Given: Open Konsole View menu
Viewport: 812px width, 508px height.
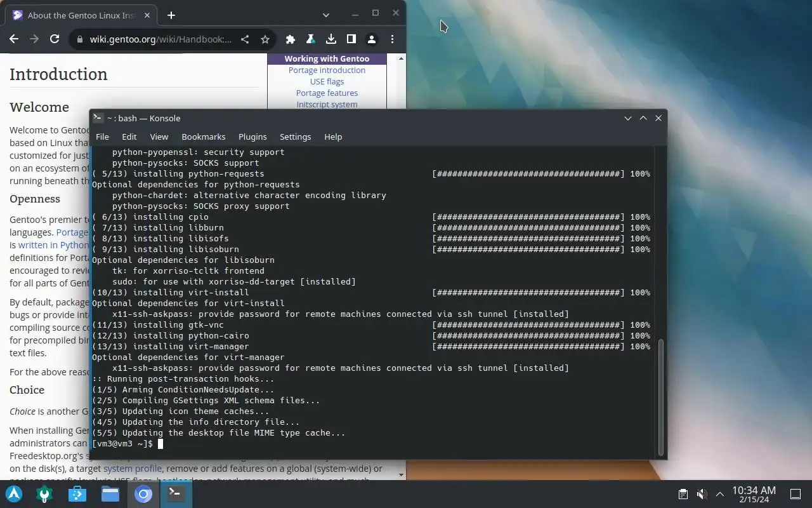Looking at the screenshot, I should 159,137.
